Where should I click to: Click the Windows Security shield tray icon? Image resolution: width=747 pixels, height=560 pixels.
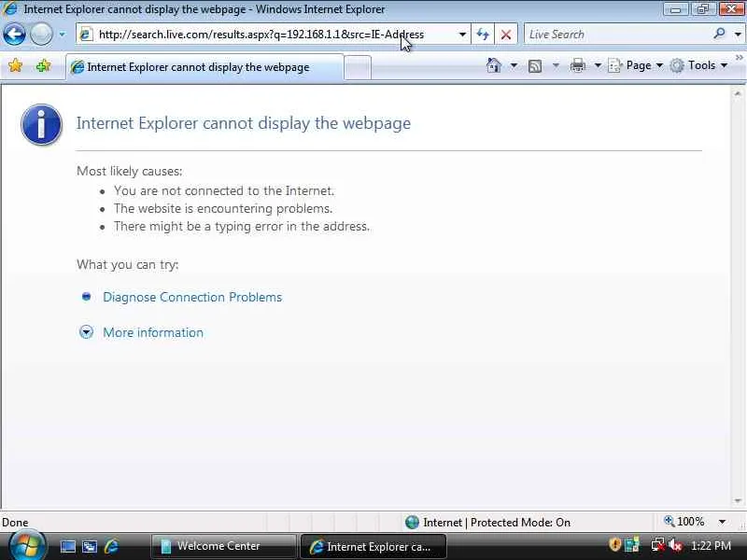click(614, 544)
